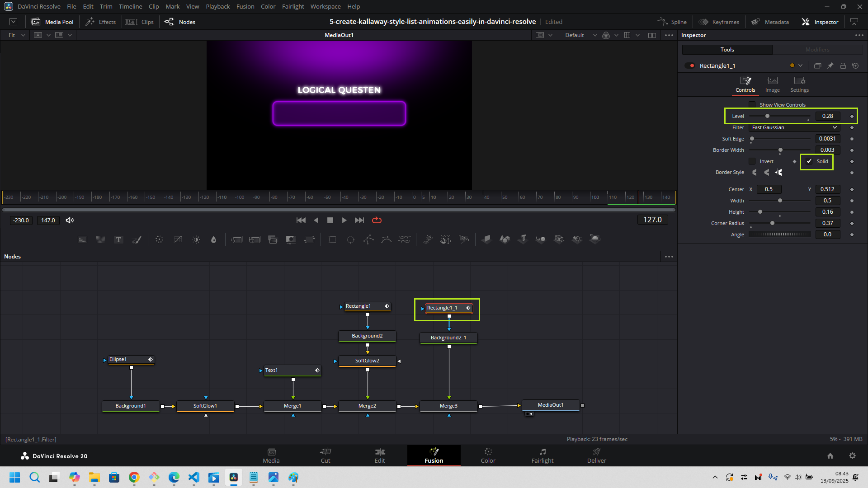Add Rectangle mask tool from toolbar

click(332, 239)
